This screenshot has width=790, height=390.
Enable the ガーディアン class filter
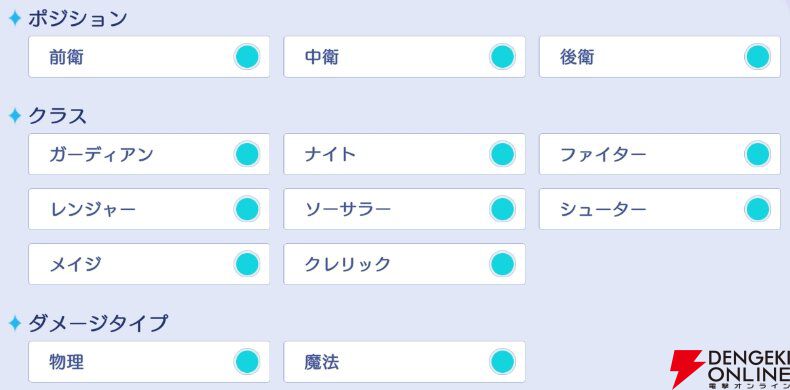coord(149,154)
